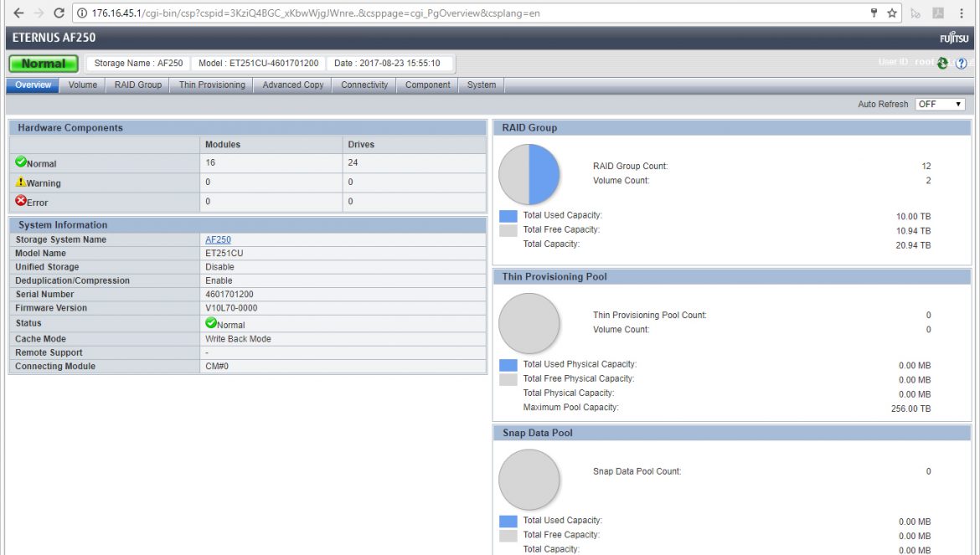This screenshot has width=980, height=555.
Task: Open the Chrome three-dot menu
Action: click(962, 13)
